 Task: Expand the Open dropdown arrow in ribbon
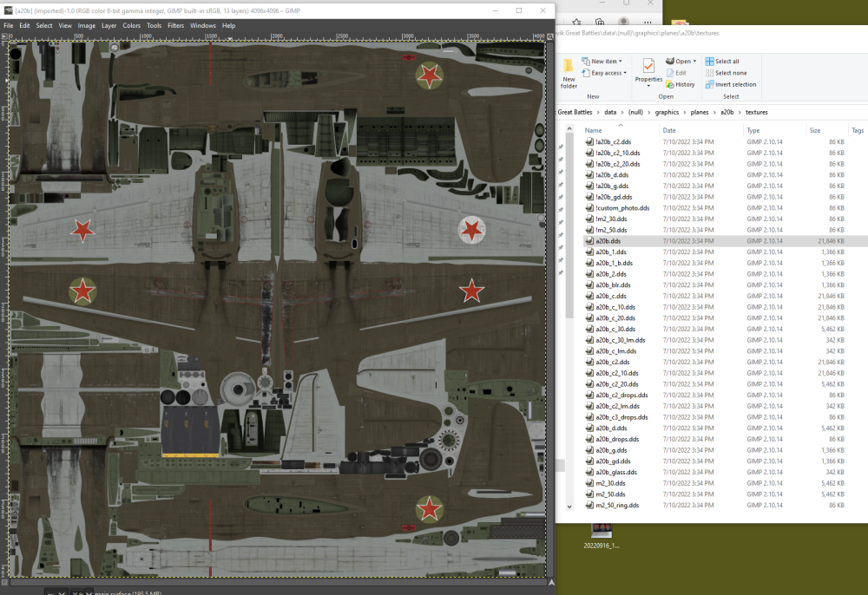(x=694, y=62)
